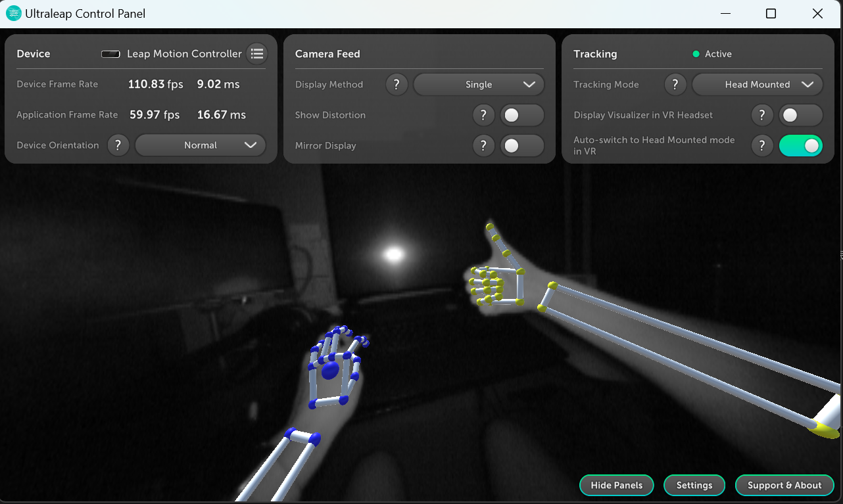Click the Tracking Mode help icon
This screenshot has width=843, height=504.
(x=675, y=85)
